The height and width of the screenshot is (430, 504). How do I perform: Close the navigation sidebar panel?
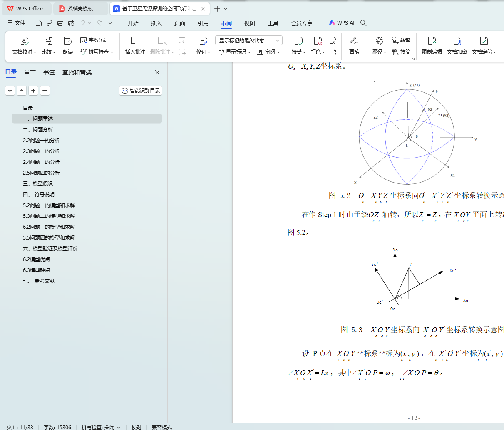coord(157,72)
